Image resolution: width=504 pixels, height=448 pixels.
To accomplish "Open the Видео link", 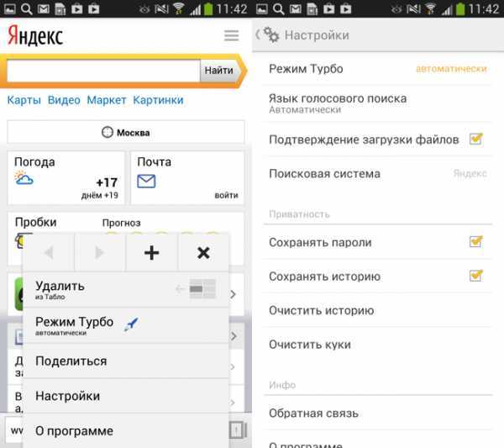I will pyautogui.click(x=64, y=100).
